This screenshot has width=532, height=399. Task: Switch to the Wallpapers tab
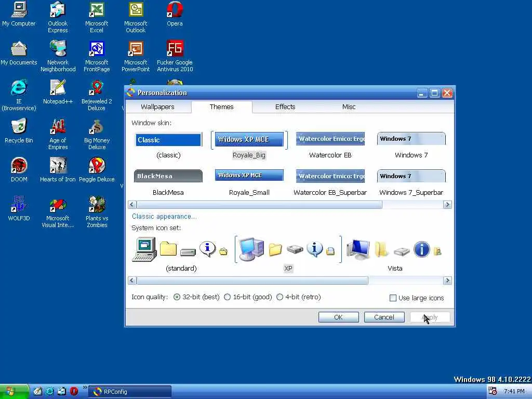[x=157, y=107]
